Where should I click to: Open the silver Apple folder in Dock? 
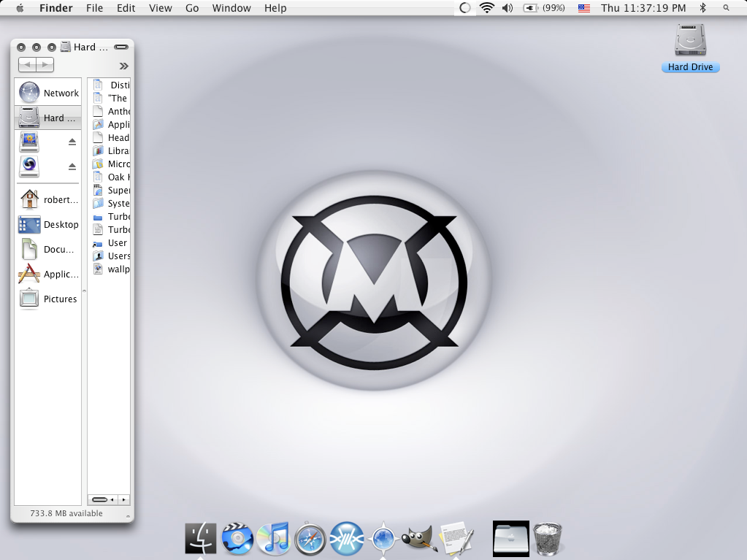tap(510, 539)
